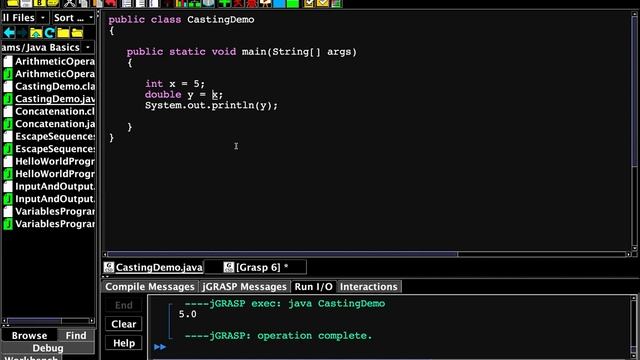Click the '5.0' output value in Run I/O

coord(187,314)
